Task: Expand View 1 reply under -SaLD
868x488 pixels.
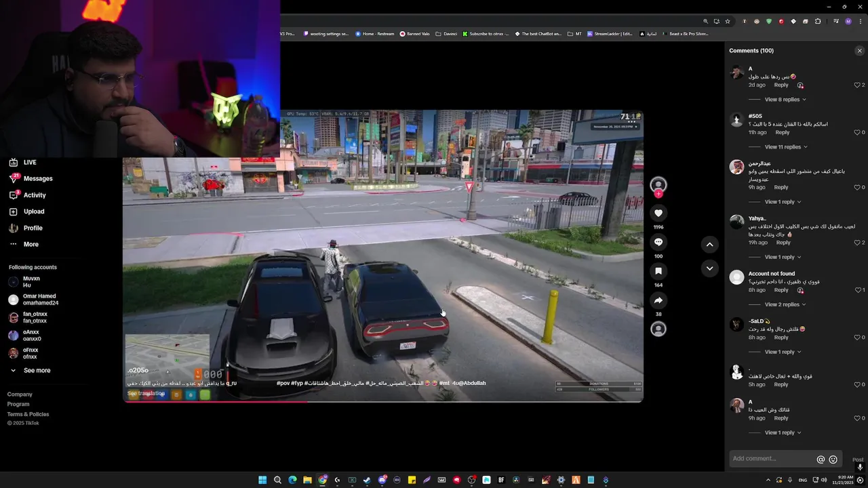Action: pyautogui.click(x=783, y=352)
